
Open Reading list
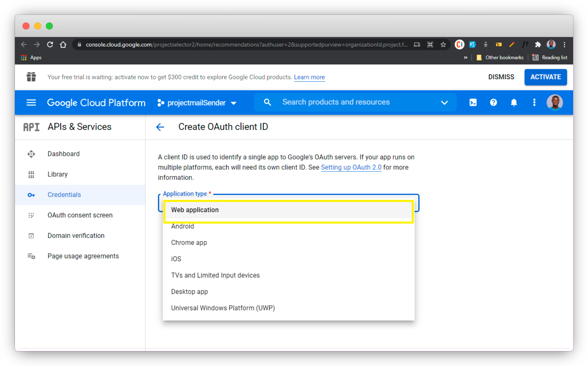(x=550, y=58)
